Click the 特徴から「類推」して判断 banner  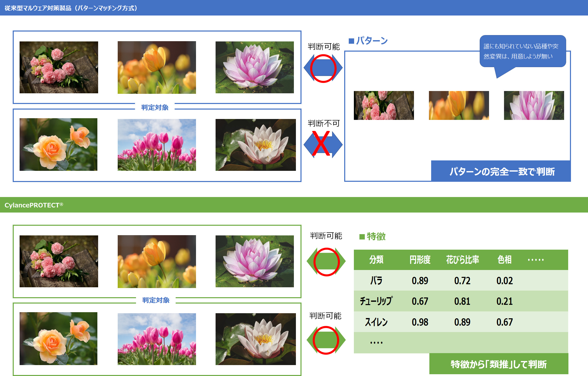point(499,364)
